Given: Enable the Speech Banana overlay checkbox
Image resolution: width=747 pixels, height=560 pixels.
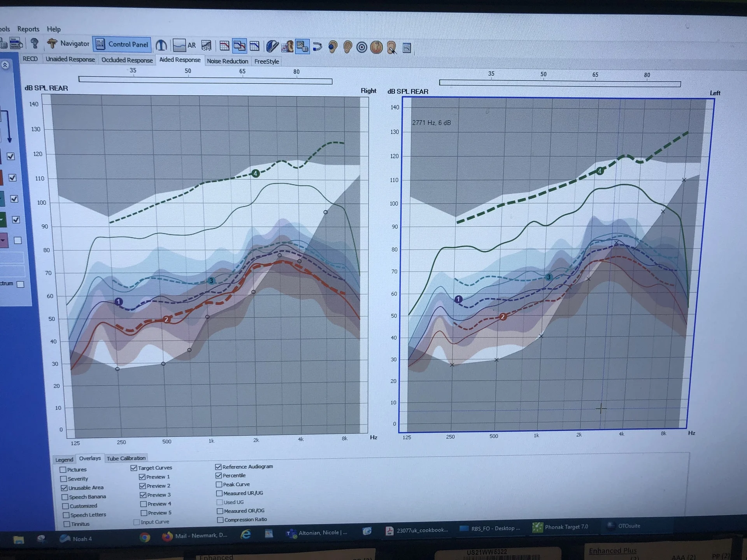Looking at the screenshot, I should [65, 497].
